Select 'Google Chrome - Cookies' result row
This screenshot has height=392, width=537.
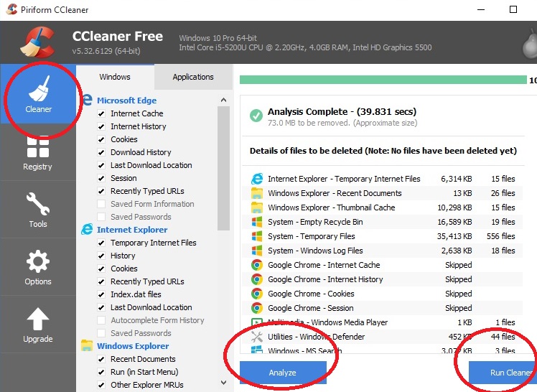(x=383, y=294)
